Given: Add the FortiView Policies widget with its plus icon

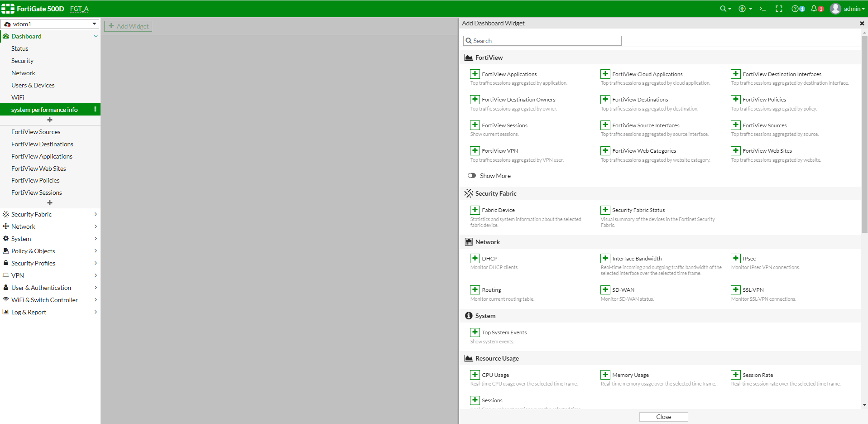Looking at the screenshot, I should click(x=735, y=99).
